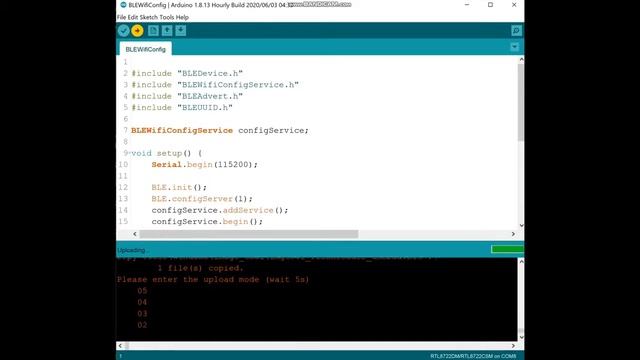Image resolution: width=640 pixels, height=360 pixels.
Task: Click the 'Uploading' status text
Action: click(x=132, y=250)
